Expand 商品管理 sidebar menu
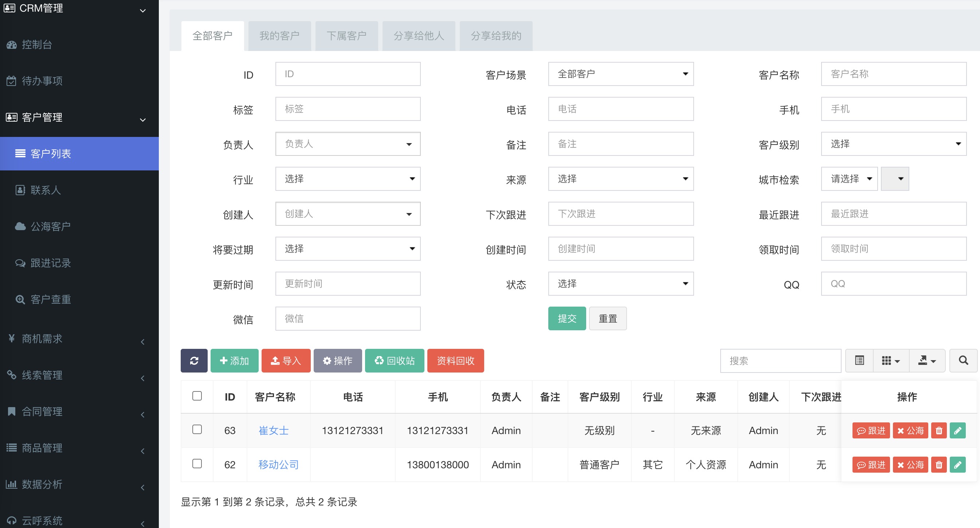This screenshot has width=980, height=528. point(79,448)
